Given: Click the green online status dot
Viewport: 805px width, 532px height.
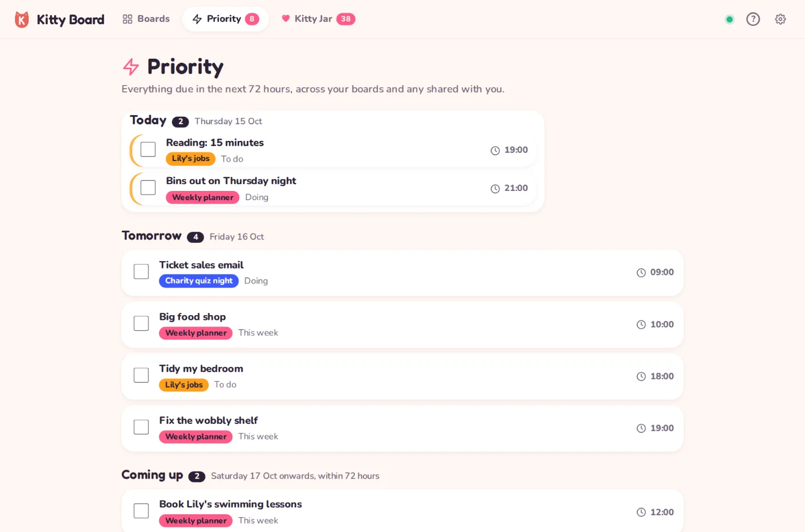Looking at the screenshot, I should pos(730,20).
